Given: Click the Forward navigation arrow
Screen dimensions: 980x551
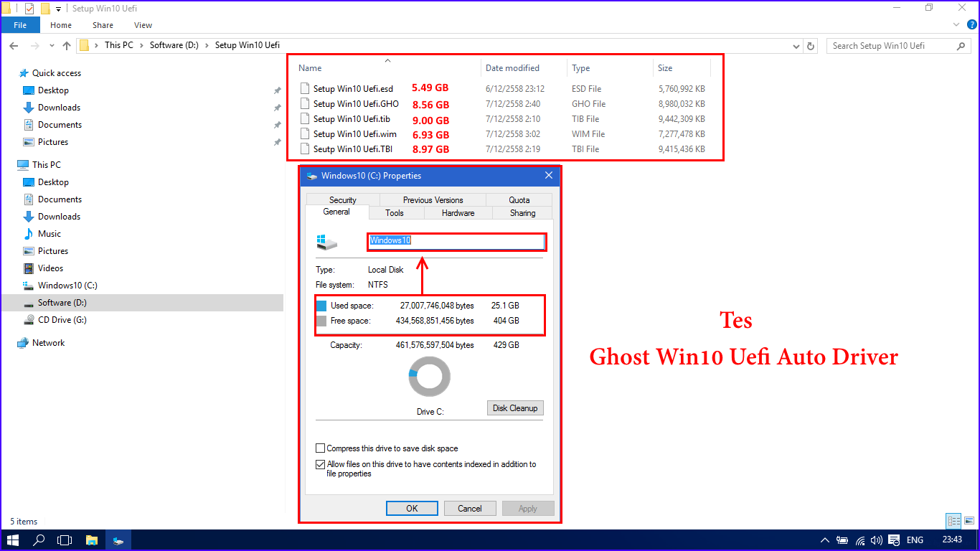Looking at the screenshot, I should pyautogui.click(x=34, y=46).
